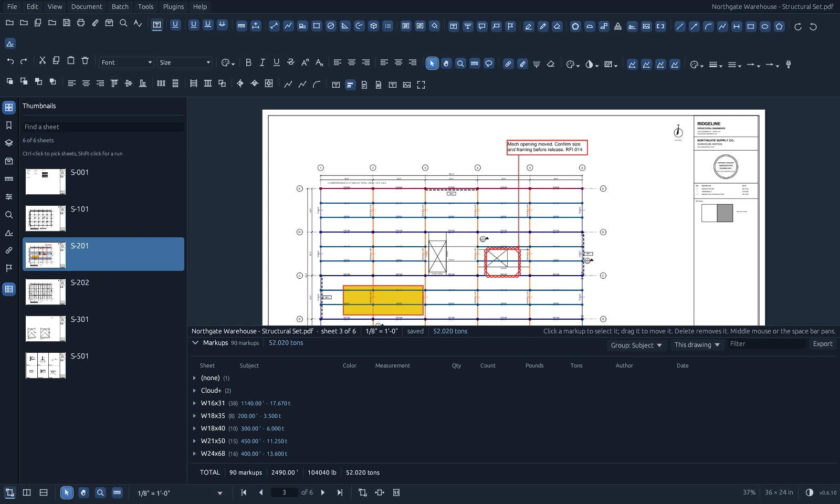Open the bookmarks panel from the sidebar
This screenshot has height=504, width=840.
tap(9, 125)
